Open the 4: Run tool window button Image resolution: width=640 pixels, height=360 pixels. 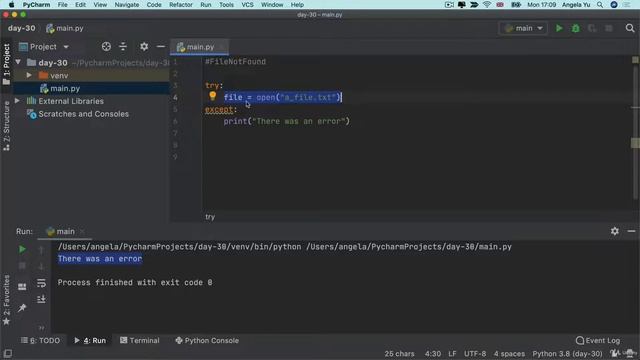click(x=90, y=340)
